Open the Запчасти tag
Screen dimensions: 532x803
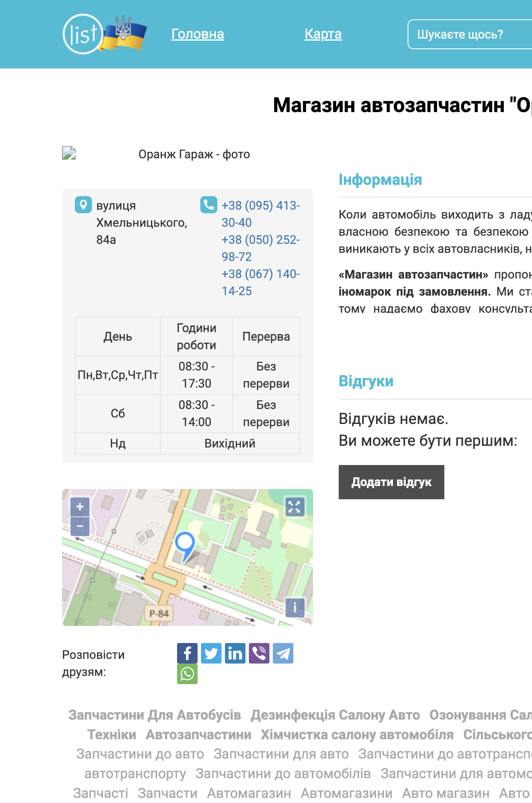168,793
